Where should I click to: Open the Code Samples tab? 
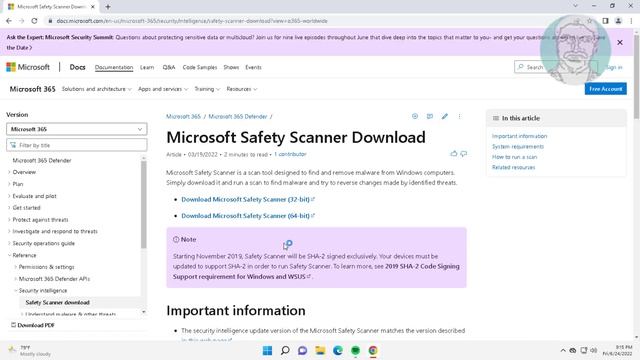click(x=200, y=67)
